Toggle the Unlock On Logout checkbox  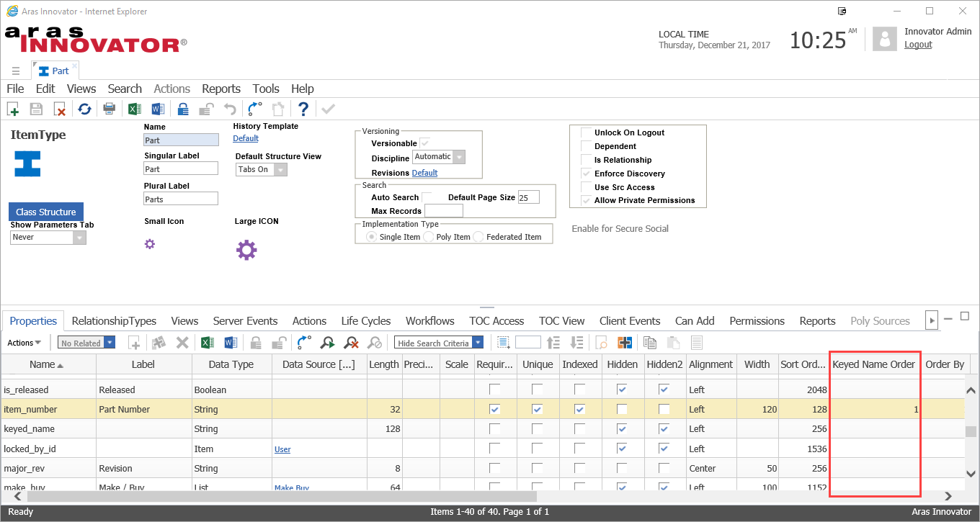pyautogui.click(x=586, y=132)
